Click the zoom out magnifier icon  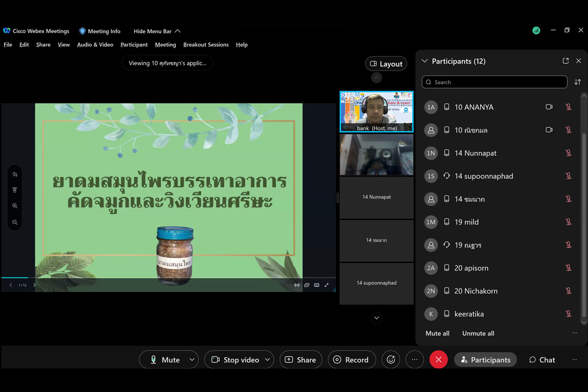click(15, 222)
